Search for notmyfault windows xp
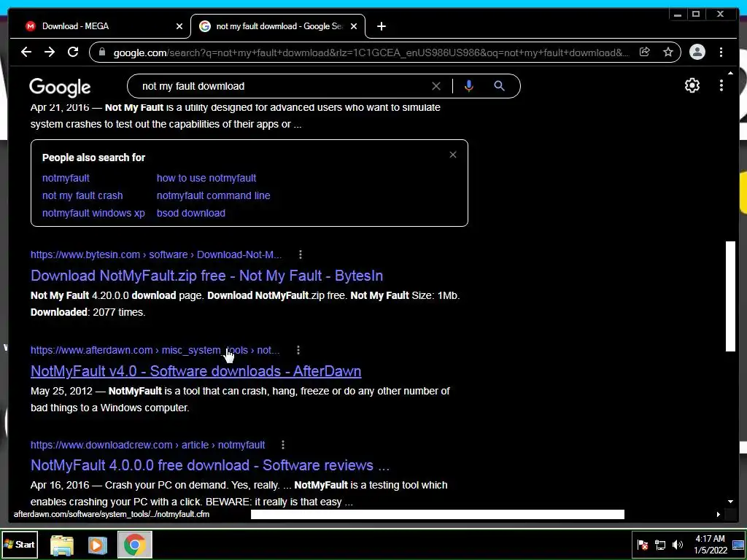The height and width of the screenshot is (560, 747). click(x=93, y=214)
